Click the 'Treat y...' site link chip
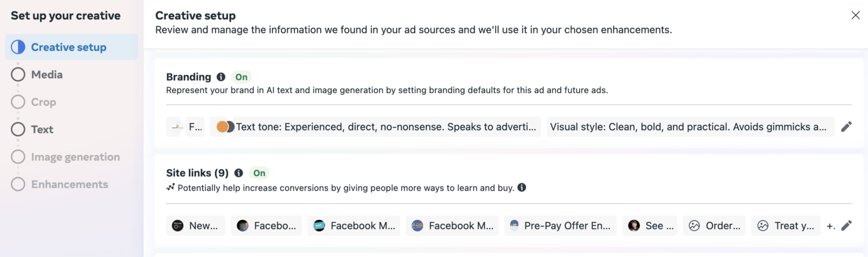Image resolution: width=868 pixels, height=257 pixels. coord(785,225)
